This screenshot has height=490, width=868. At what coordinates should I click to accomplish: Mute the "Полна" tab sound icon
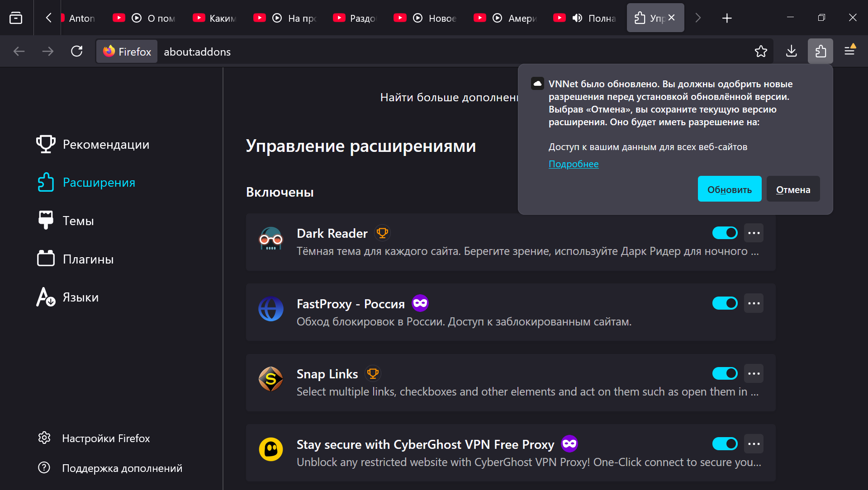point(577,18)
